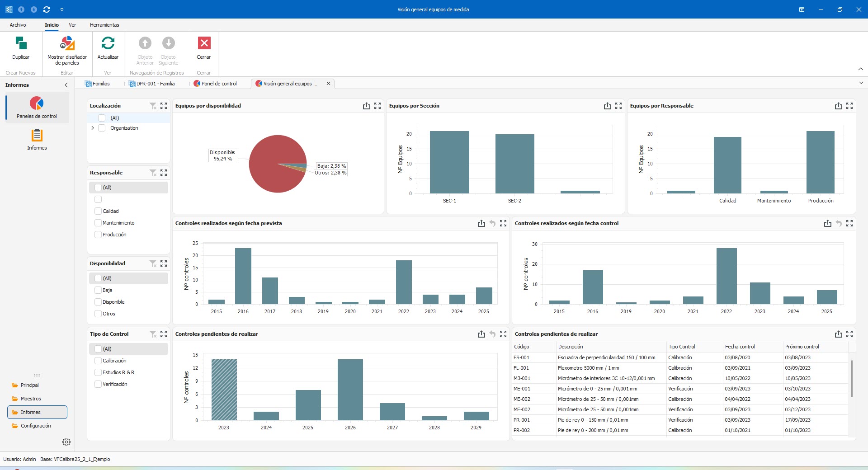Image resolution: width=868 pixels, height=470 pixels.
Task: Click the Duplicar ribbon icon
Action: coord(21,44)
